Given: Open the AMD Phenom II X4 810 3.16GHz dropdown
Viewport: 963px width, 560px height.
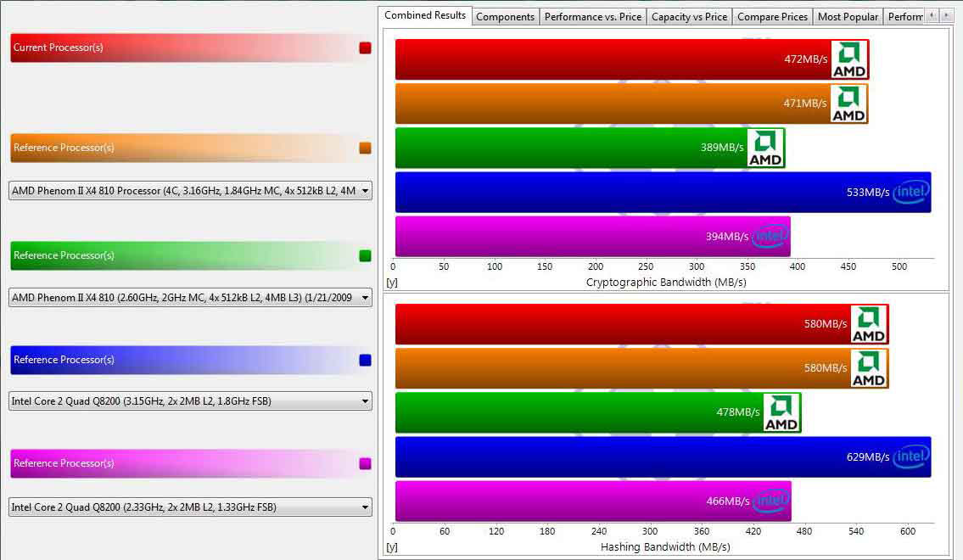Looking at the screenshot, I should (x=190, y=191).
